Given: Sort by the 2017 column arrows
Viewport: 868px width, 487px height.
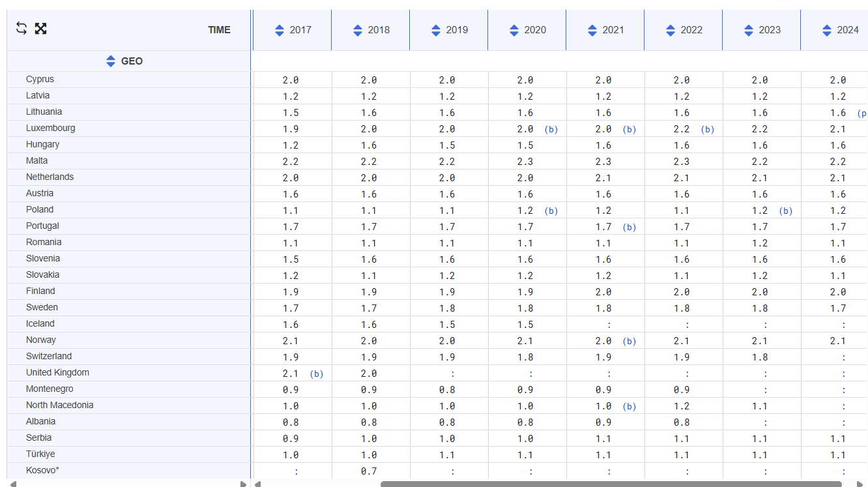Looking at the screenshot, I should click(x=280, y=30).
